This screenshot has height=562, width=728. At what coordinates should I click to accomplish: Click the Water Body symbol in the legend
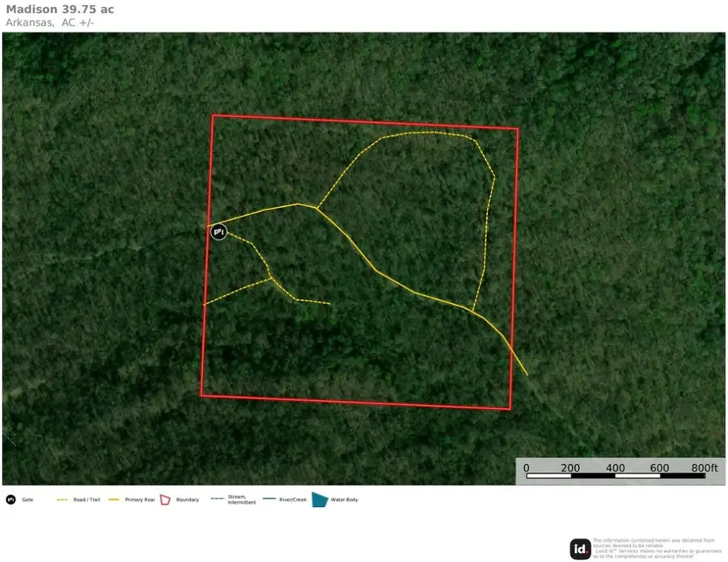322,500
